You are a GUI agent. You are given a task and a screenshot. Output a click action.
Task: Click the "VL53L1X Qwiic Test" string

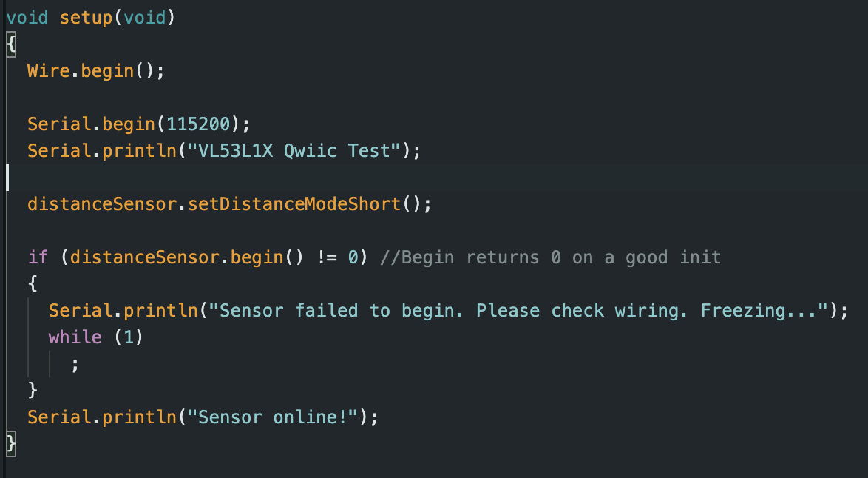[x=294, y=151]
